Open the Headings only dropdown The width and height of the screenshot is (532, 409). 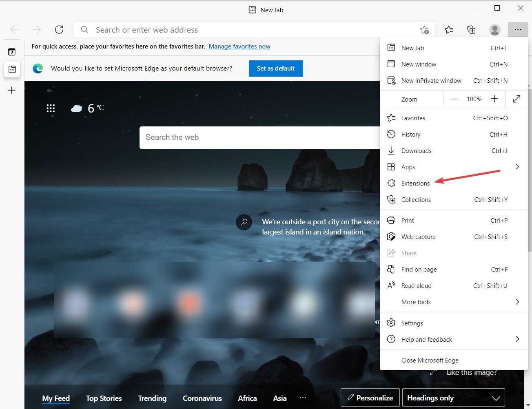[x=453, y=398]
